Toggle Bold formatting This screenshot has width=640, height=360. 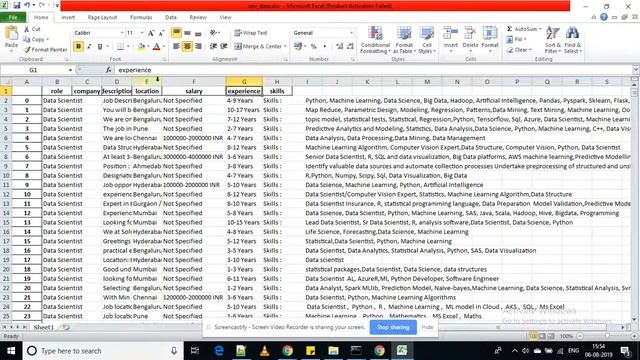tap(78, 47)
